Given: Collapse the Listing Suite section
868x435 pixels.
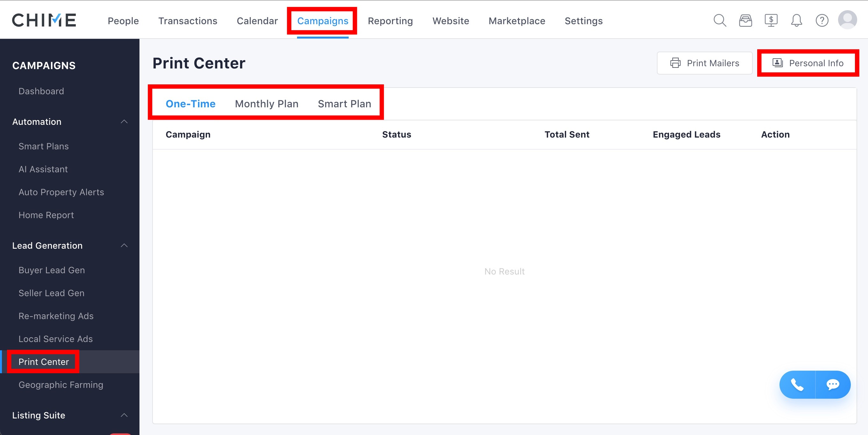Looking at the screenshot, I should click(124, 415).
